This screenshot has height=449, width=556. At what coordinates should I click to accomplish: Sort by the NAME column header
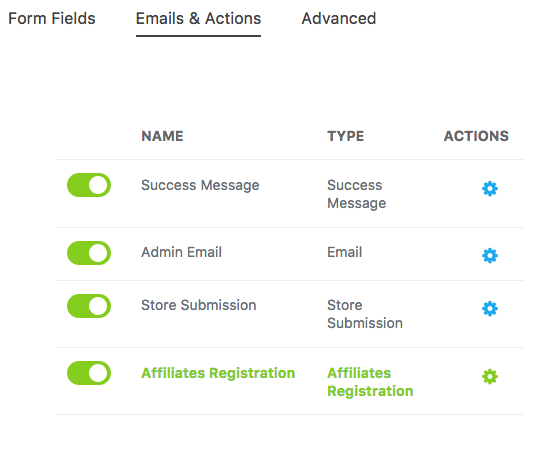(162, 136)
